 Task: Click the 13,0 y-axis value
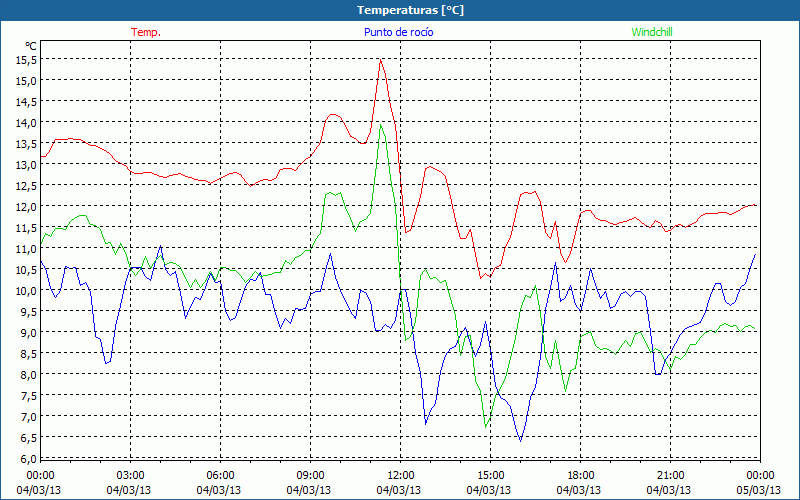pos(26,165)
